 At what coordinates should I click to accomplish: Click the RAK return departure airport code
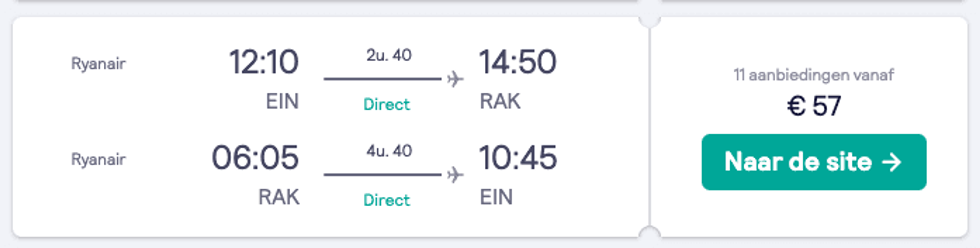(279, 197)
